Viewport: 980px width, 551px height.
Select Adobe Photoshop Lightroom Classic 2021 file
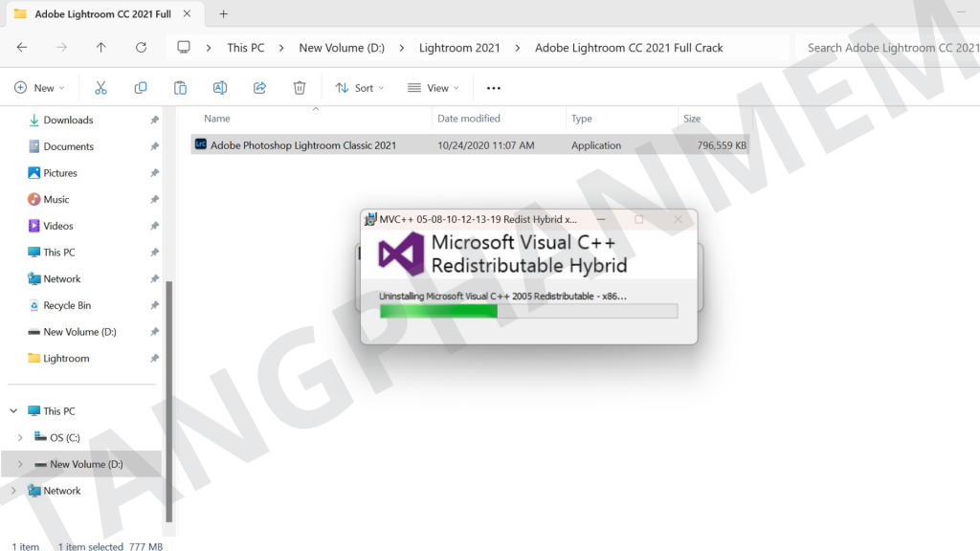(x=302, y=145)
